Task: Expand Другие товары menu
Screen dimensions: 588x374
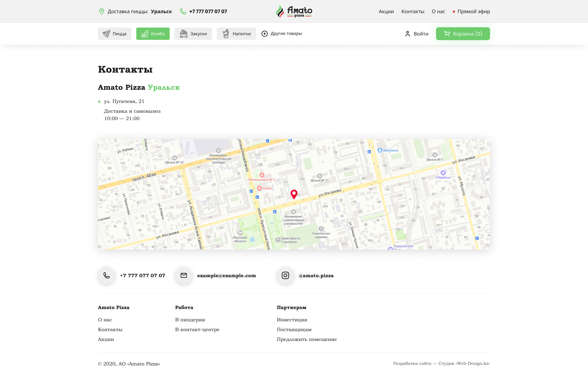Action: pyautogui.click(x=282, y=34)
